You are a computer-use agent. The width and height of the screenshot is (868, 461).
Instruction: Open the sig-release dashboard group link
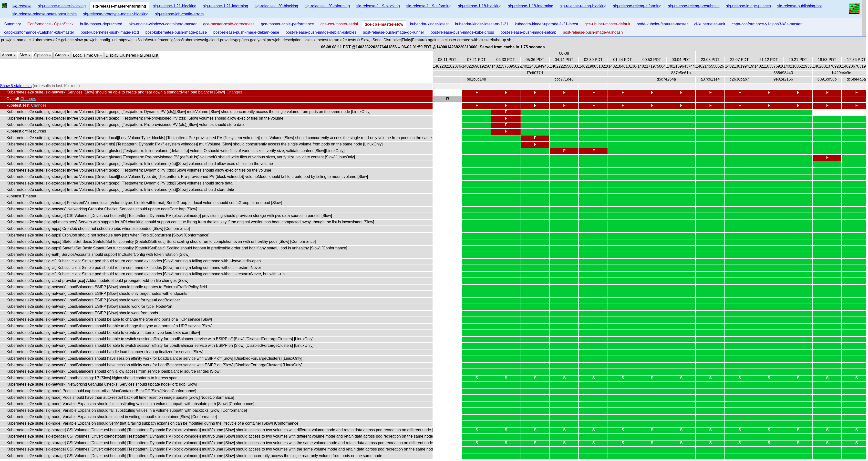22,6
